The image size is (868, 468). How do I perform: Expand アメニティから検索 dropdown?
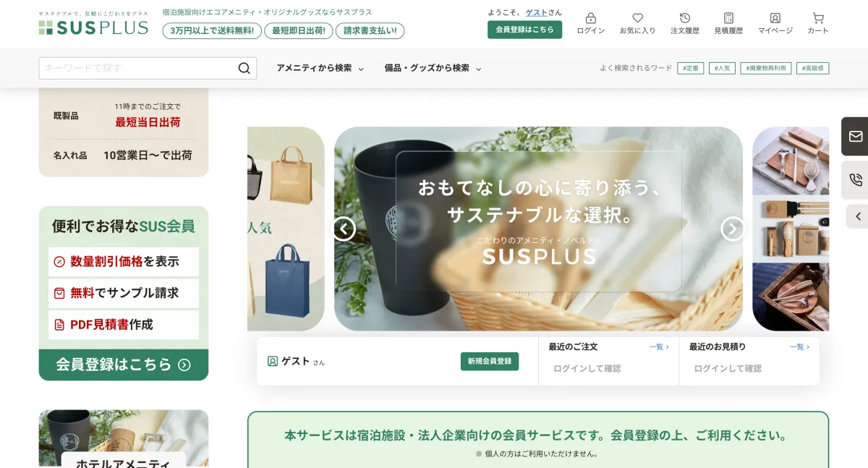pos(320,68)
